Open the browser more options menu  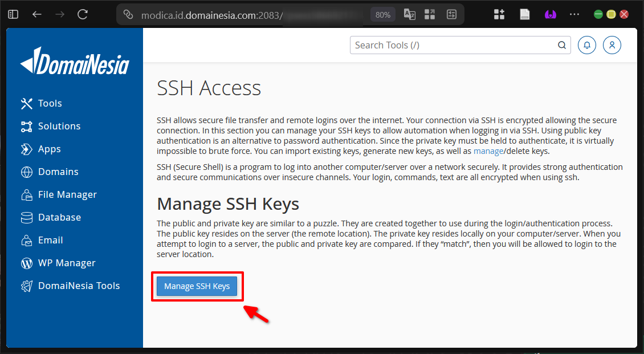point(574,14)
